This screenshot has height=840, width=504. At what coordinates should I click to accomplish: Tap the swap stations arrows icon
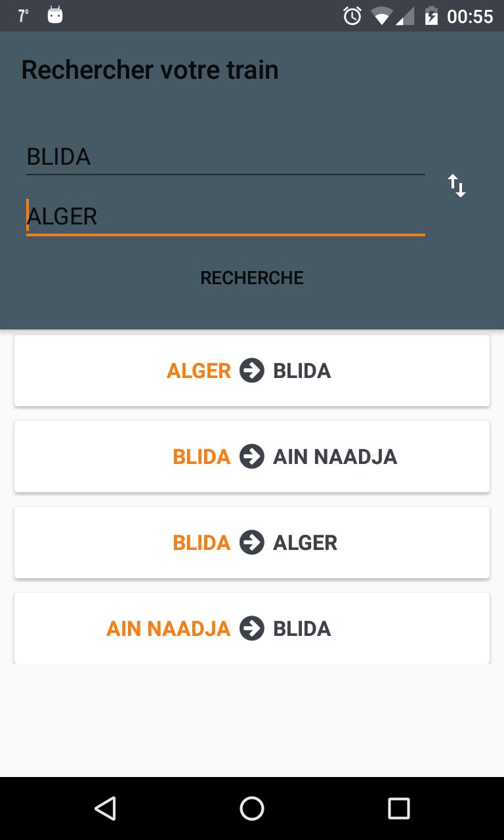457,186
